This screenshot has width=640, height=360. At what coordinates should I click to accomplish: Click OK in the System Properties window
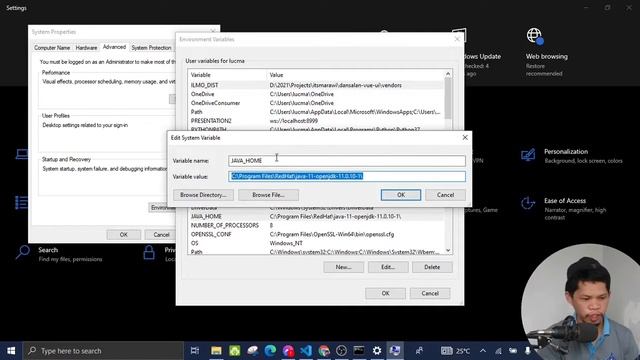coord(123,235)
